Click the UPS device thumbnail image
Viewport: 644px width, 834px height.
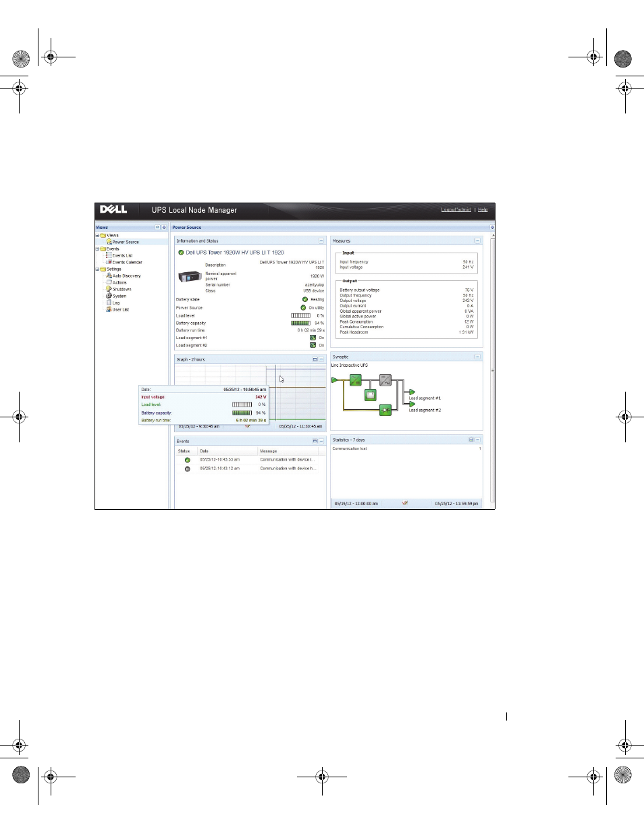click(190, 277)
